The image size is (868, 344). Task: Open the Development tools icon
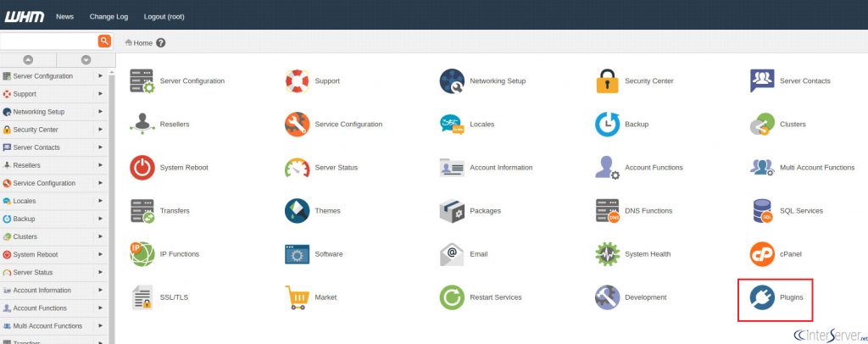[x=607, y=297]
